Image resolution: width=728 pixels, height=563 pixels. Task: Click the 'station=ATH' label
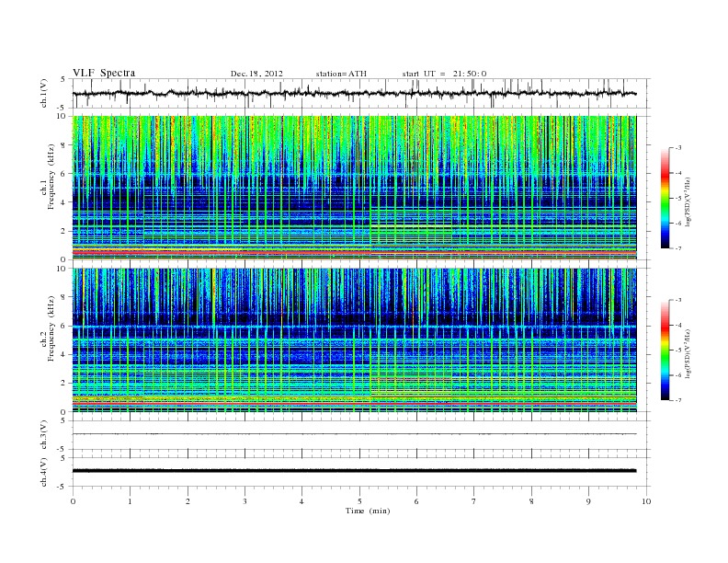click(x=341, y=74)
